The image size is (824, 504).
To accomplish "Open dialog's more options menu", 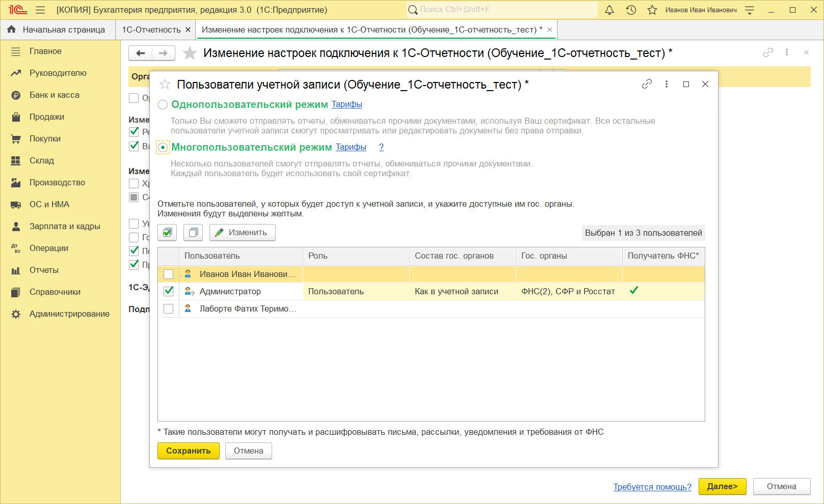I will point(667,84).
